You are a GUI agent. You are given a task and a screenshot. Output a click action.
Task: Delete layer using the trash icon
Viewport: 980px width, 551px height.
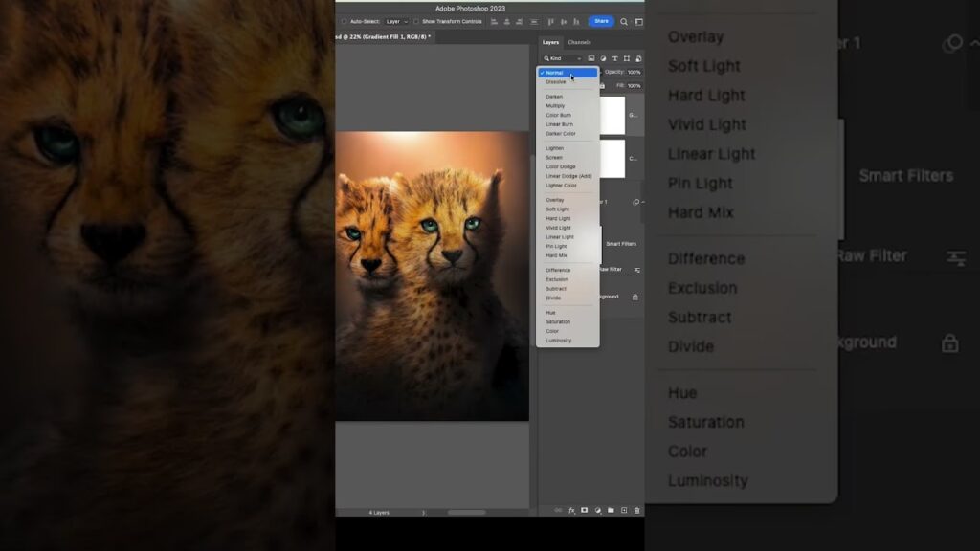point(636,511)
